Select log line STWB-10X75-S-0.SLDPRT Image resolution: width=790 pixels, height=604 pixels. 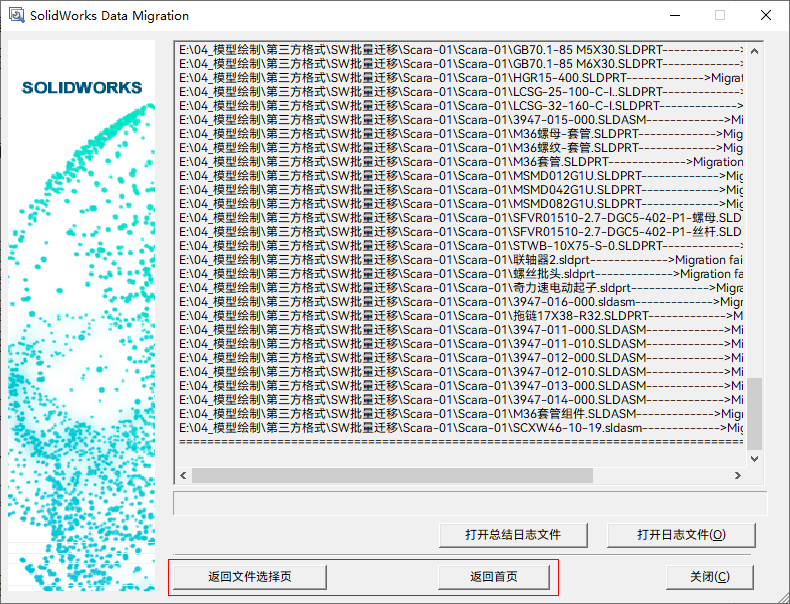(x=460, y=246)
